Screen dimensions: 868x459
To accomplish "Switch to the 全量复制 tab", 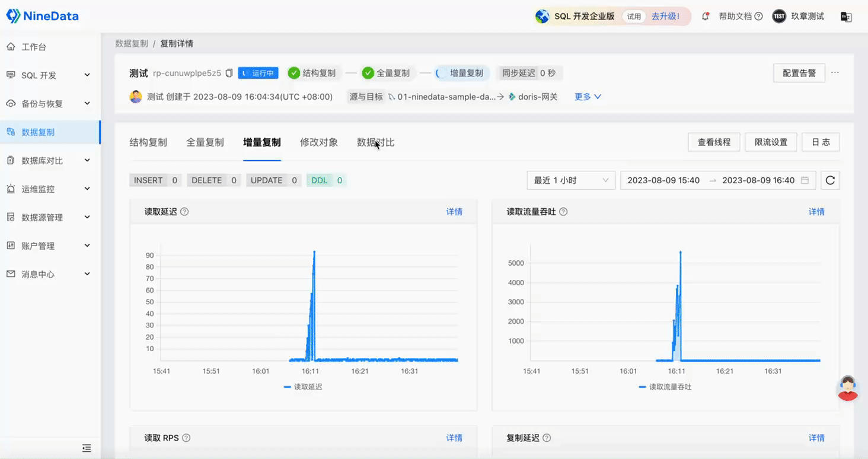I will pyautogui.click(x=205, y=142).
